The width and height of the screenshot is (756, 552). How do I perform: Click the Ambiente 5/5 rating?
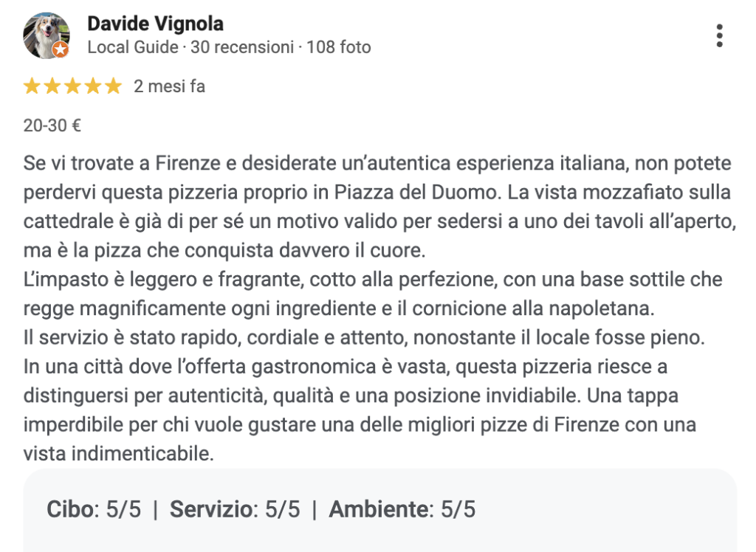(x=402, y=509)
